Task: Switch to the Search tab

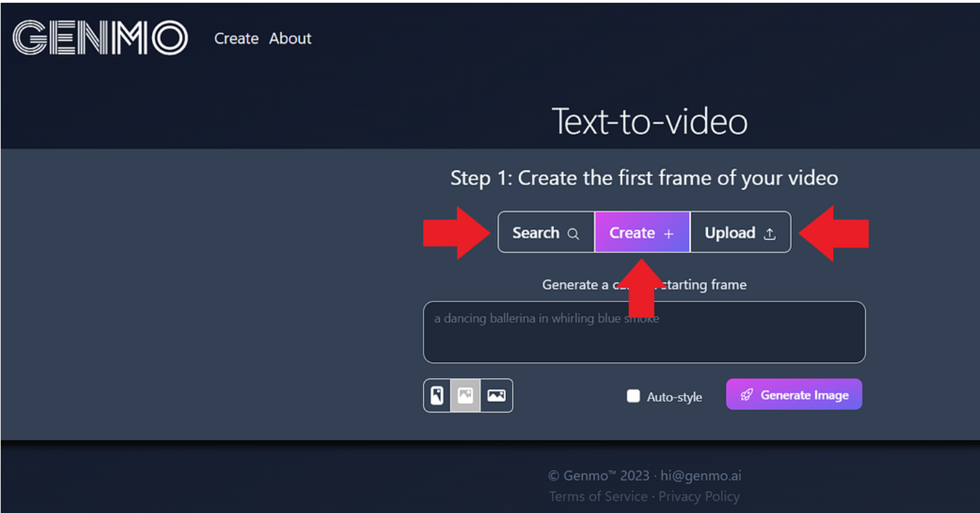Action: pos(546,233)
